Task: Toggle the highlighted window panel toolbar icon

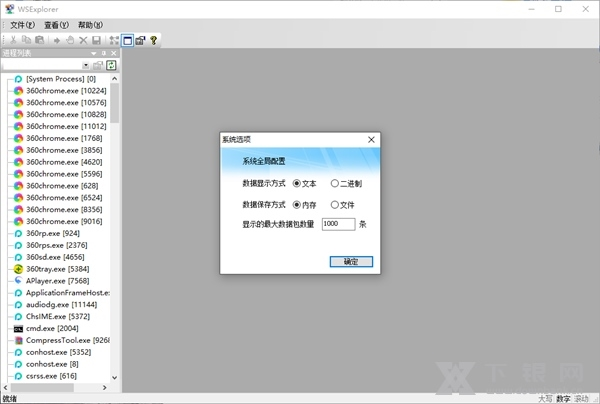Action: coord(127,40)
